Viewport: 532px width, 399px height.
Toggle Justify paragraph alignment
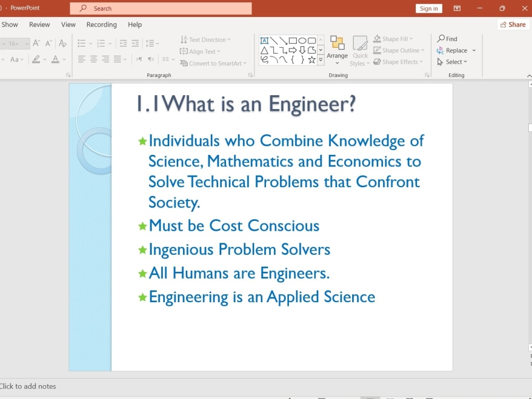coord(118,59)
